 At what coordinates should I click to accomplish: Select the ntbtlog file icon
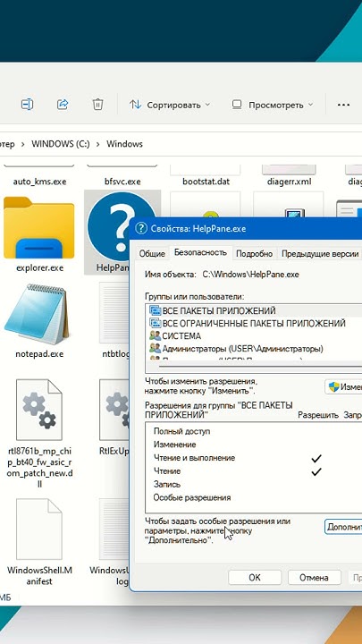click(x=114, y=313)
